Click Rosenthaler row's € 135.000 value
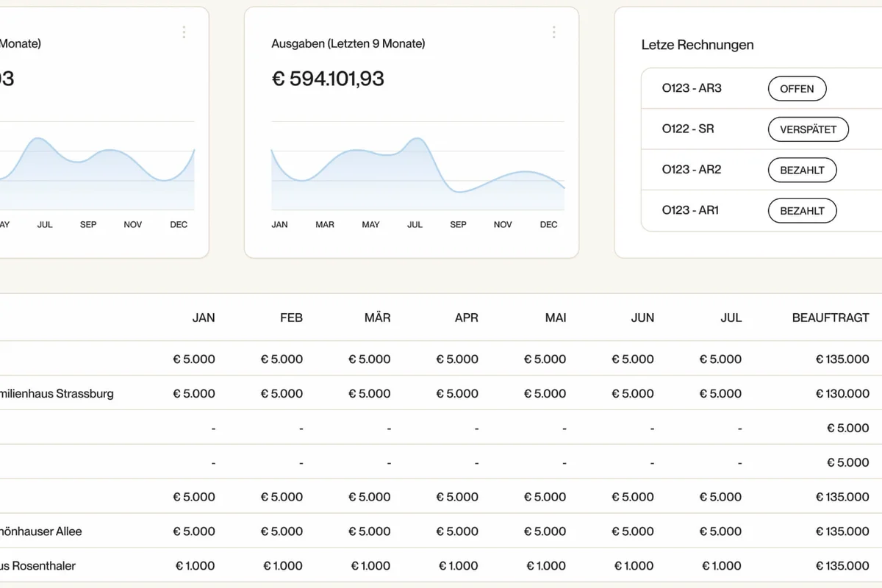882x588 pixels. pos(842,566)
